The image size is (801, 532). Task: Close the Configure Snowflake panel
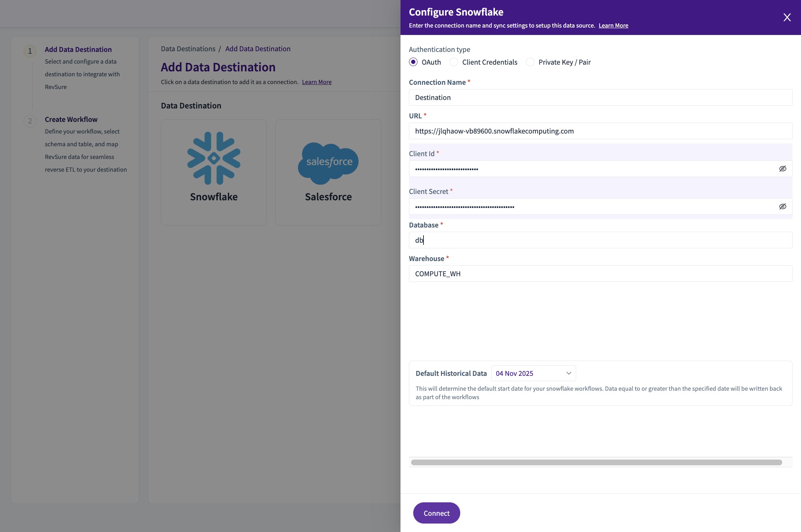click(787, 17)
